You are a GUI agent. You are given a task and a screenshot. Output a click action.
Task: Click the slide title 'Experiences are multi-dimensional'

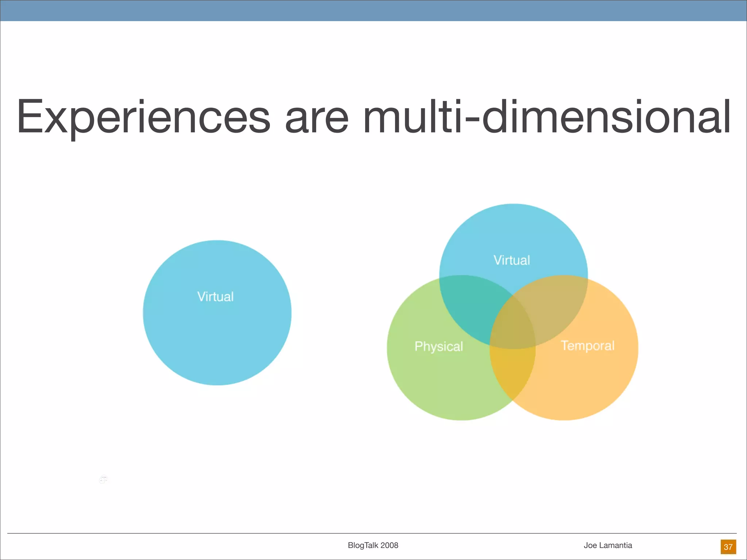373,117
